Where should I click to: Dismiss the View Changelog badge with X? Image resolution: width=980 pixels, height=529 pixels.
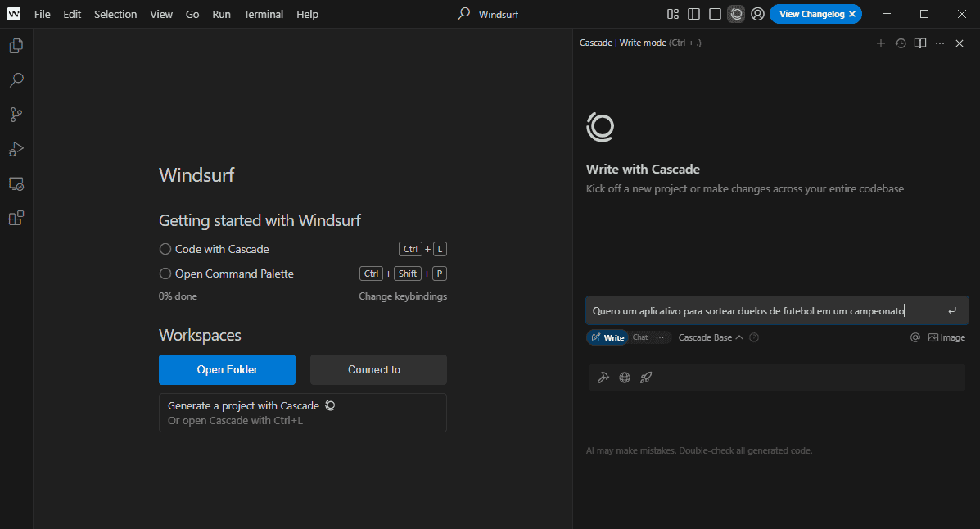[852, 14]
